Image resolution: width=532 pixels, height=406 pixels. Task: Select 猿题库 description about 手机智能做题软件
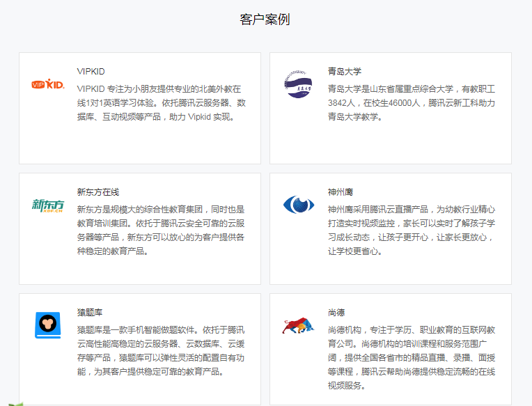click(x=161, y=351)
